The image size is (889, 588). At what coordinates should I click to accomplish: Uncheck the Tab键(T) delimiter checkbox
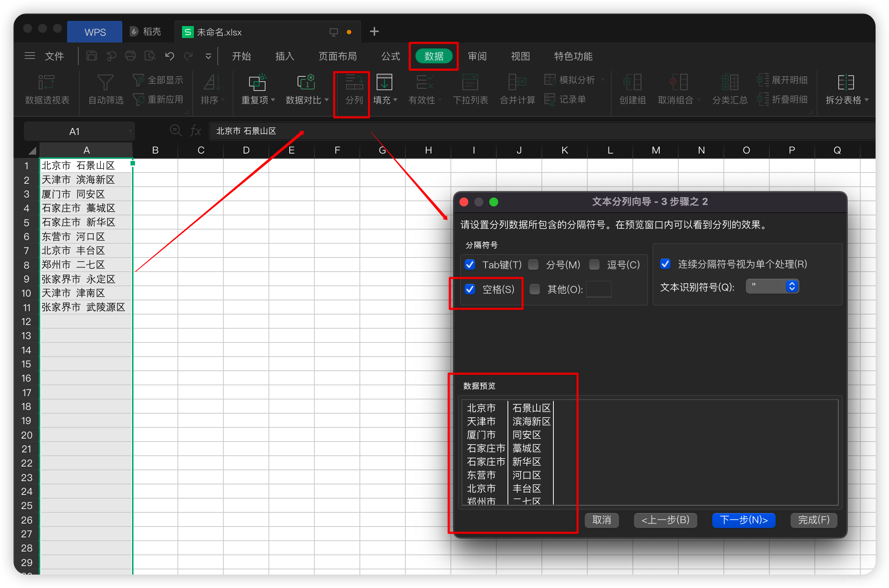point(469,265)
